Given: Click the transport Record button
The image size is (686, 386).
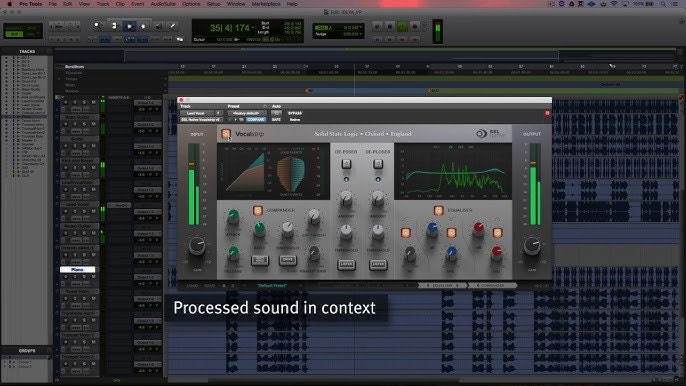Looking at the screenshot, I should pyautogui.click(x=415, y=27).
